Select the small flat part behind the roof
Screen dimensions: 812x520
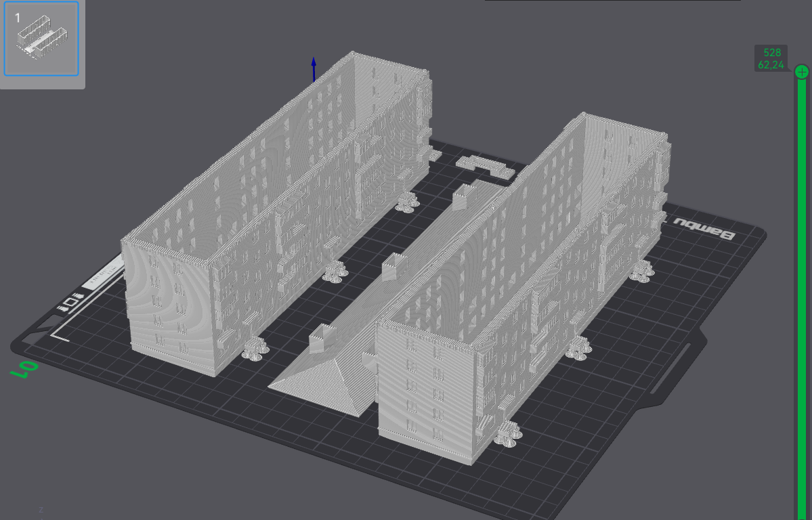coord(485,167)
